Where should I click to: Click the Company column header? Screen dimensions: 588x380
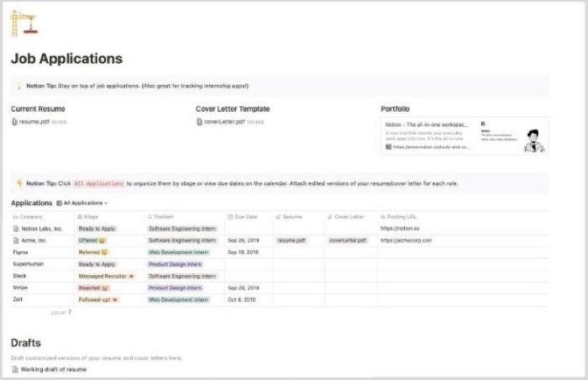click(42, 217)
